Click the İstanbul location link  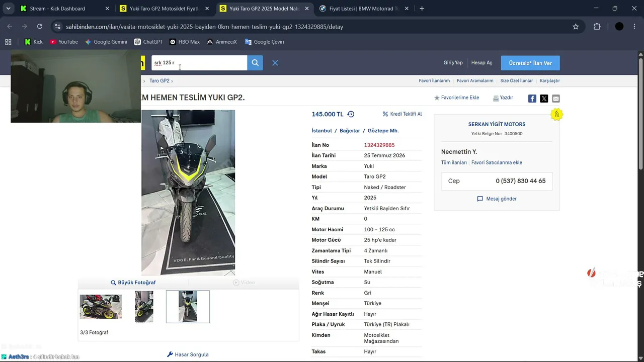tap(322, 131)
